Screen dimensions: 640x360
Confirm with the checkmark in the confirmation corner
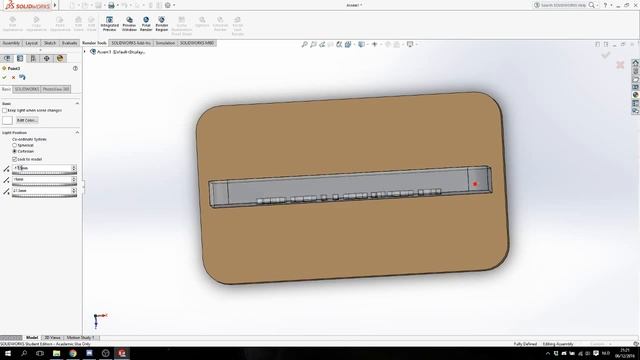click(x=606, y=55)
